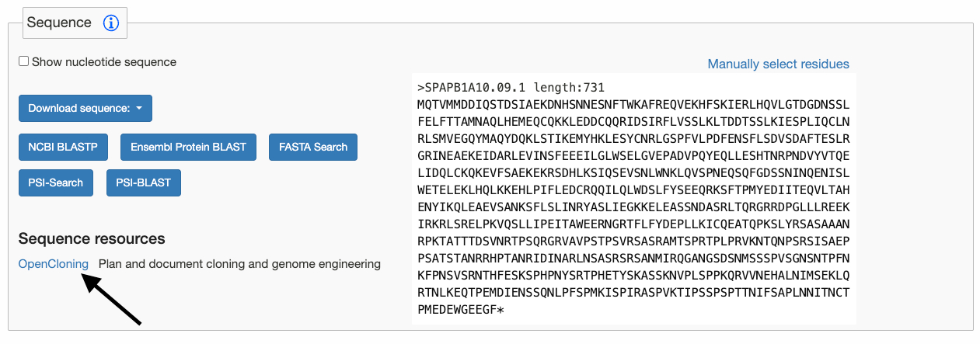Start a FASTA Search
The image size is (980, 344).
[313, 146]
